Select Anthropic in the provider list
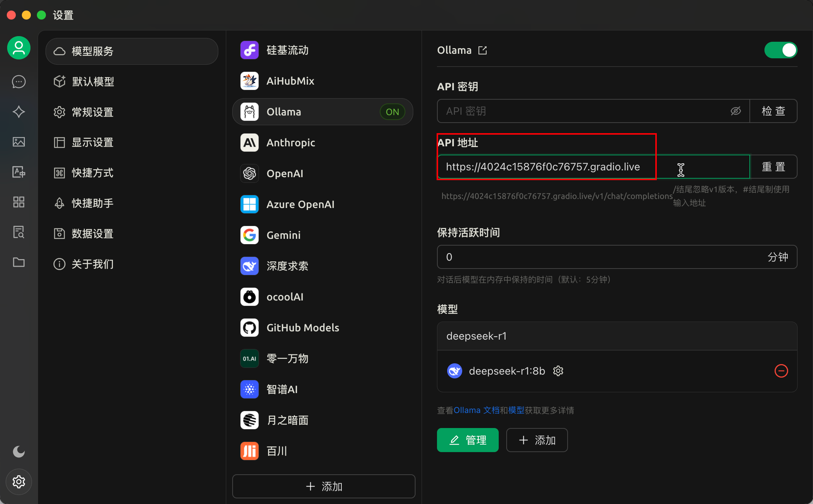The image size is (813, 504). (x=291, y=143)
